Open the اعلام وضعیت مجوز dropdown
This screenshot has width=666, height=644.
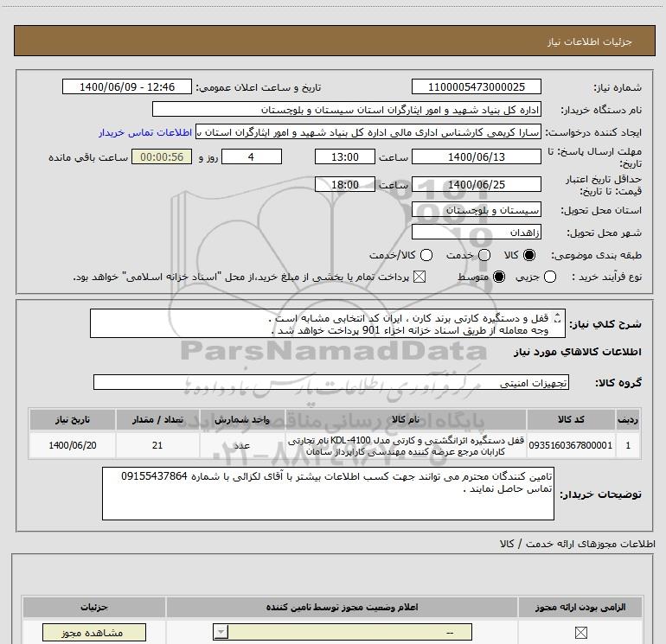click(x=343, y=632)
